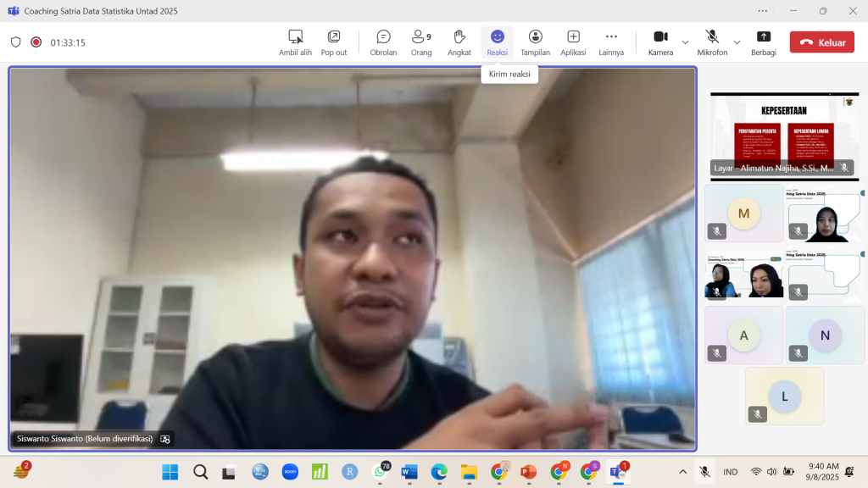Expand the Kamera options dropdown arrow

[x=685, y=42]
